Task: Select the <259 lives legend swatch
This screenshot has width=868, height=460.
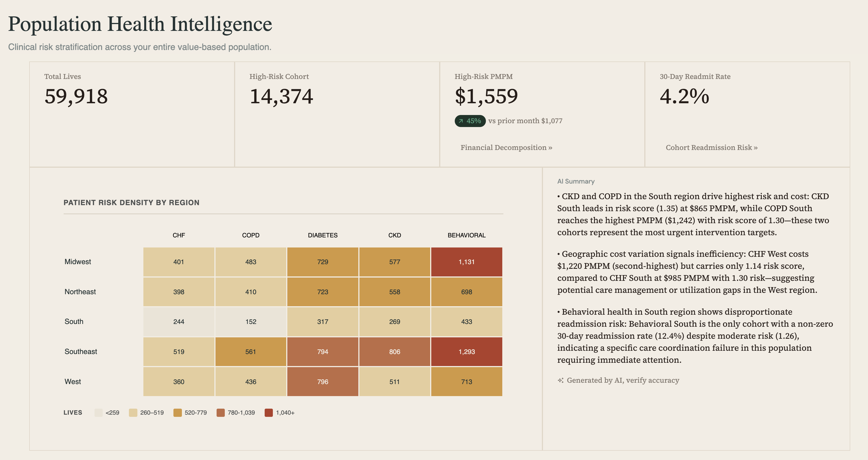Action: click(x=98, y=412)
